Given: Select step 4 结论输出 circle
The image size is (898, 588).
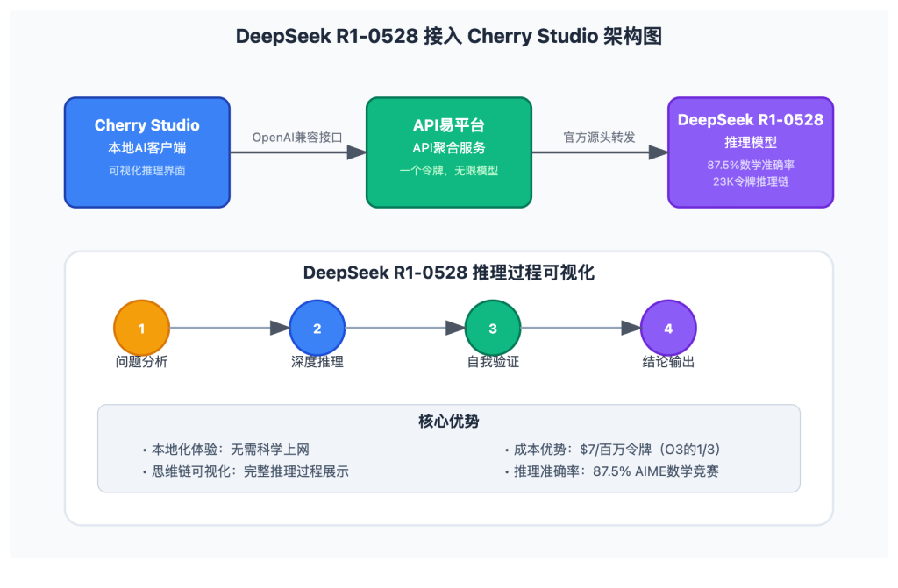Looking at the screenshot, I should click(668, 329).
